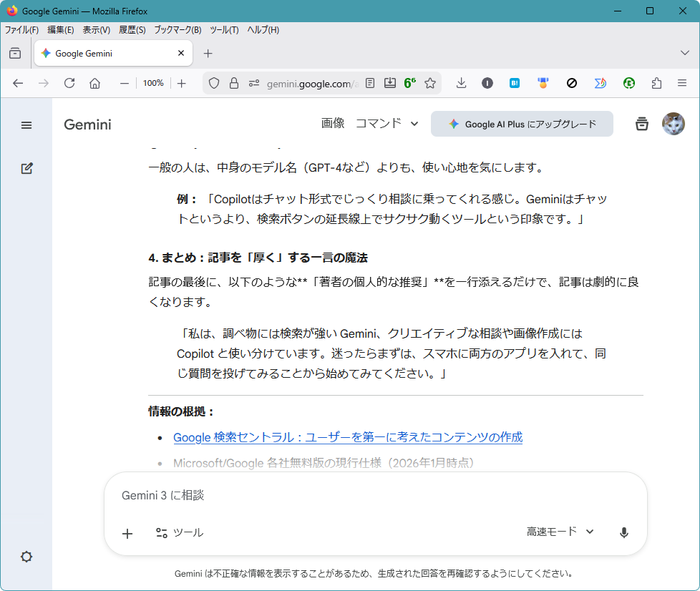Click the medal badge extension icon

click(543, 83)
